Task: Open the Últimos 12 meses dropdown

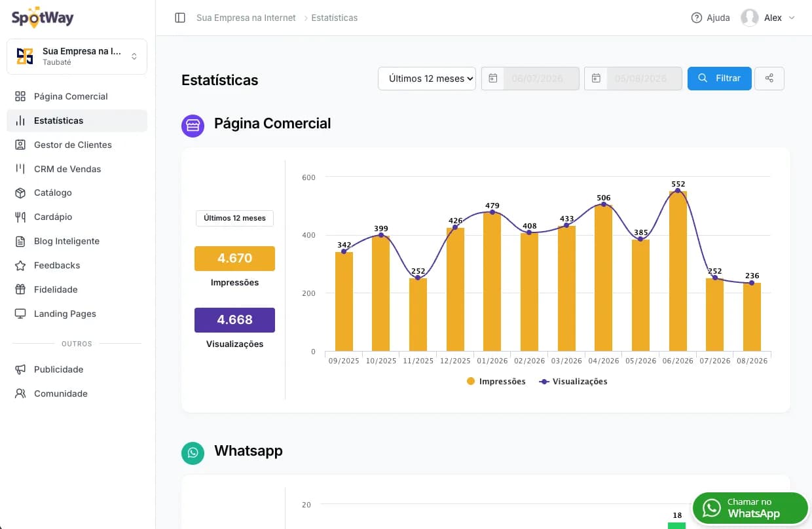Action: [x=427, y=79]
